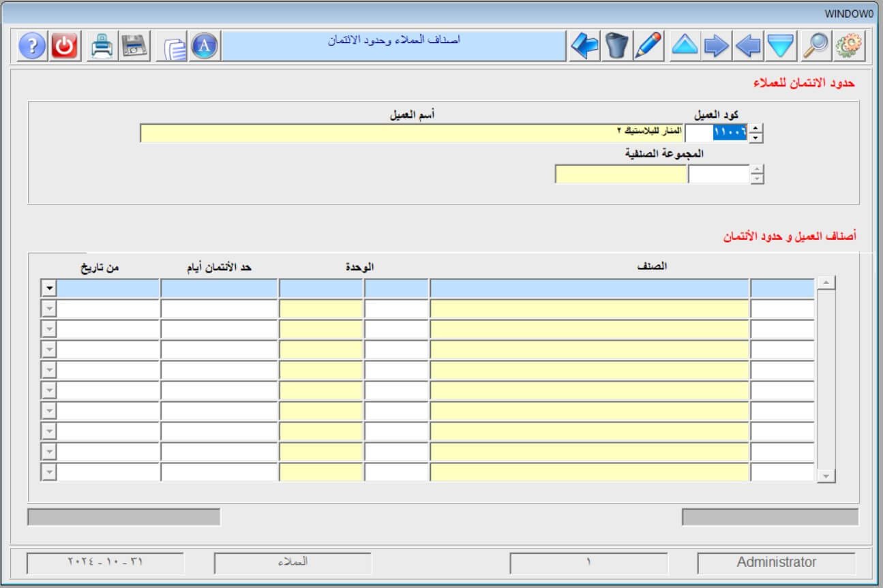Click the item group spinner arrows
The image size is (883, 588).
(x=757, y=175)
